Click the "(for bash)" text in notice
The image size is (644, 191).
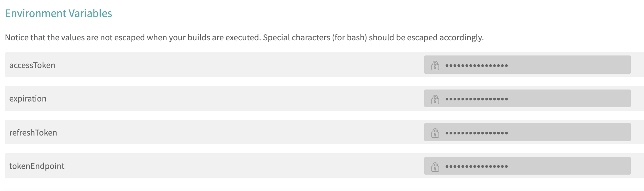[349, 38]
